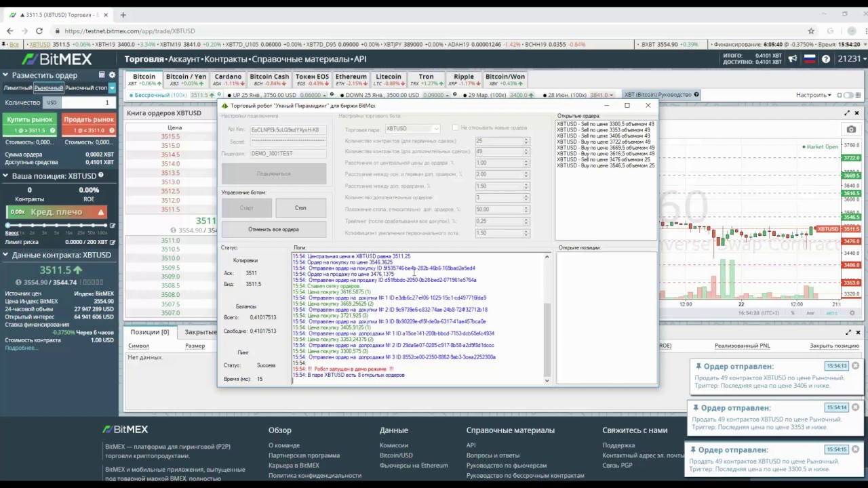Adjust primary contracts count 25 stepper
868x488 pixels.
tap(526, 140)
